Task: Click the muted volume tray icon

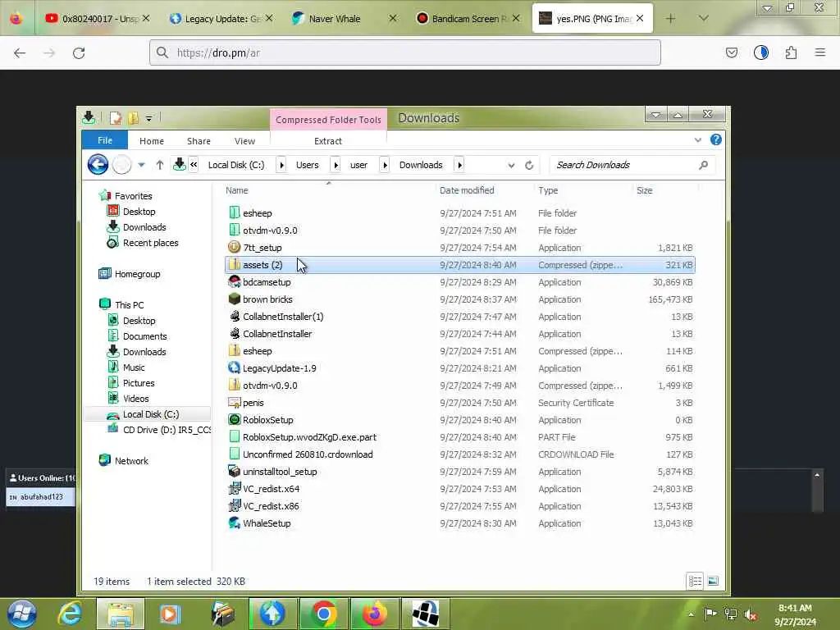Action: [x=751, y=614]
